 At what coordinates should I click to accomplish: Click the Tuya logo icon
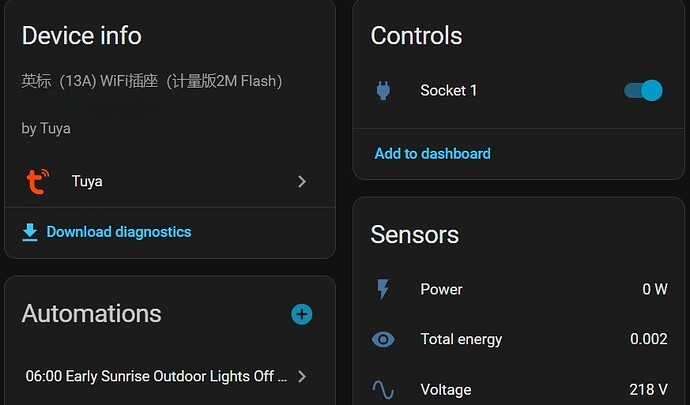coord(37,182)
